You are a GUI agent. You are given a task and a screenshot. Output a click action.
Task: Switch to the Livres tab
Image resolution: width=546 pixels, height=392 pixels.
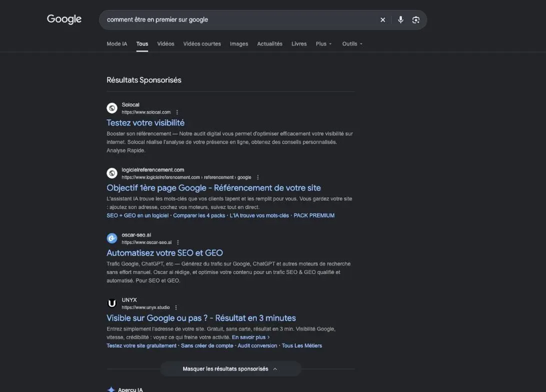click(299, 44)
